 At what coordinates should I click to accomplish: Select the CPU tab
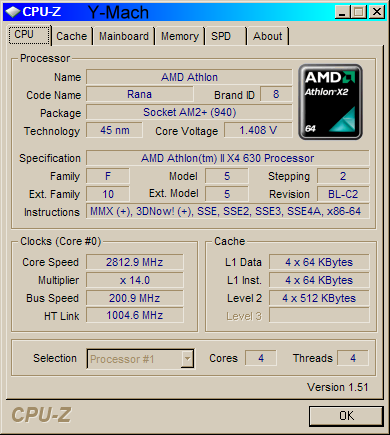tap(29, 35)
